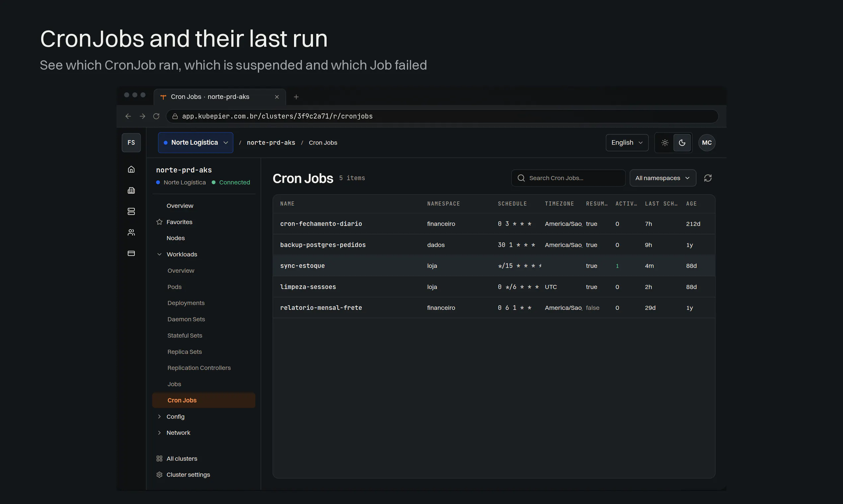Screen dimensions: 843x504
Task: Sort by the AGE column header
Action: click(x=691, y=204)
